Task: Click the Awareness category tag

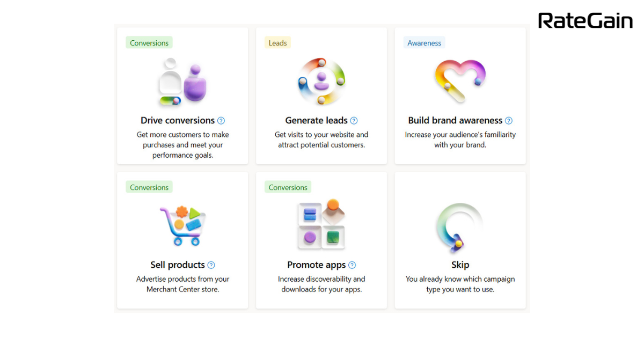Action: pyautogui.click(x=424, y=43)
